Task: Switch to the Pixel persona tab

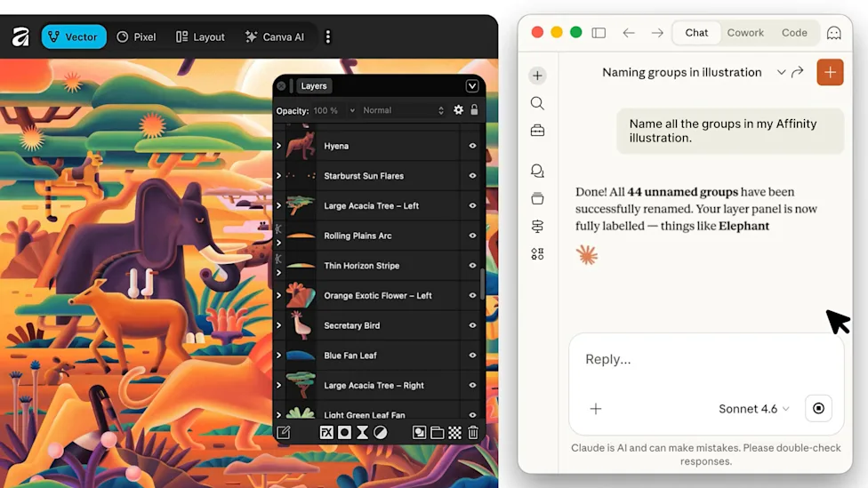Action: click(x=136, y=37)
